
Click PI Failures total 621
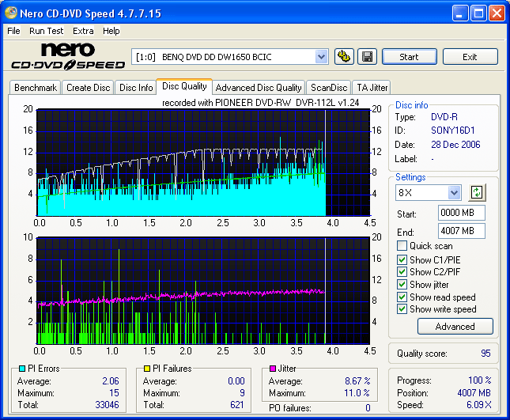tap(236, 405)
